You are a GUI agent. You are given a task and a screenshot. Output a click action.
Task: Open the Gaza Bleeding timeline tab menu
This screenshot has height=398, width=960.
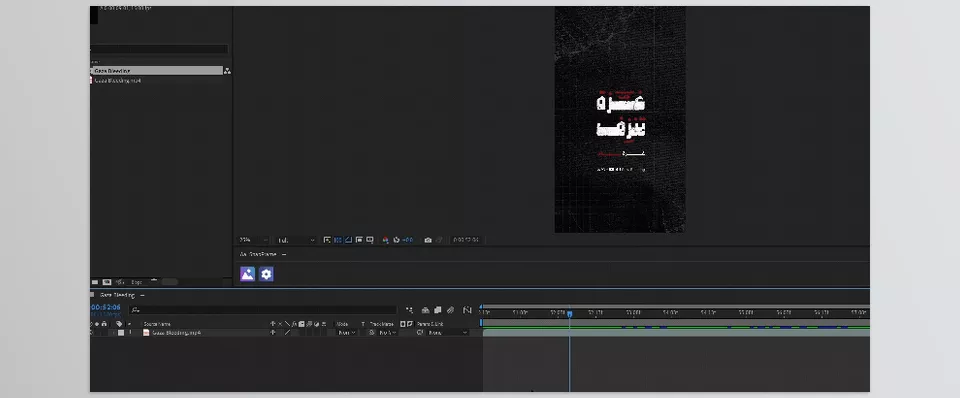pyautogui.click(x=142, y=295)
